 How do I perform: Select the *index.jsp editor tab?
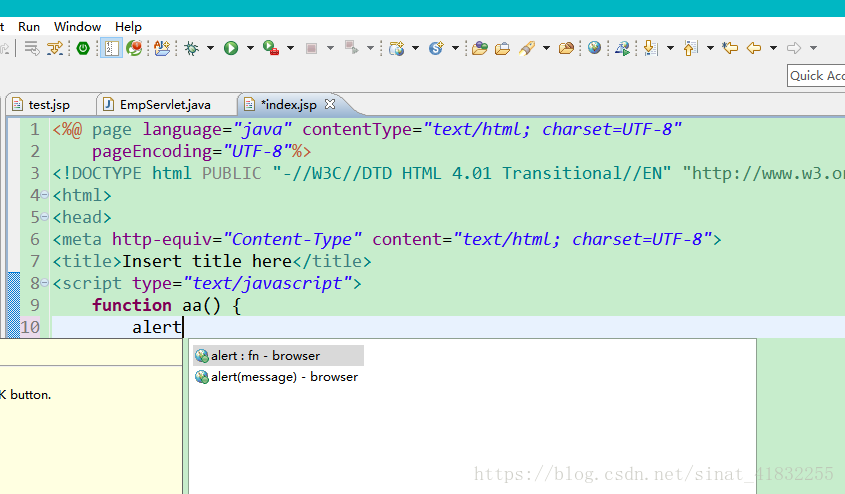[288, 105]
